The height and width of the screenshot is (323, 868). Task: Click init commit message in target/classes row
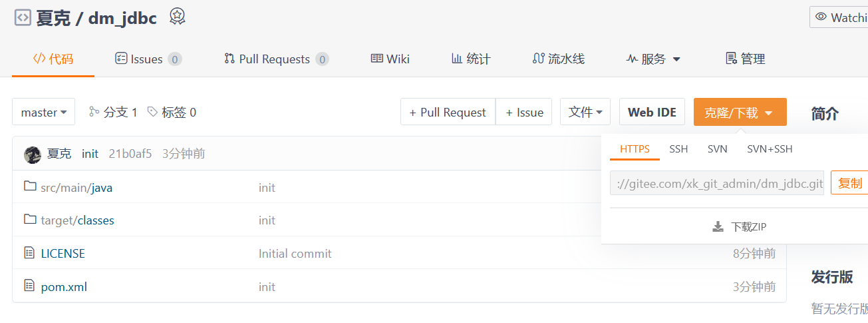click(267, 220)
